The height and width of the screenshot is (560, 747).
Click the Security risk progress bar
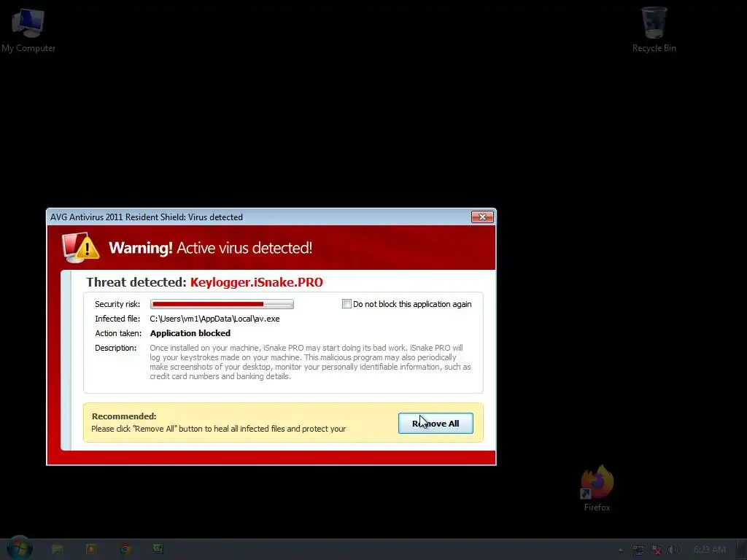[x=222, y=304]
